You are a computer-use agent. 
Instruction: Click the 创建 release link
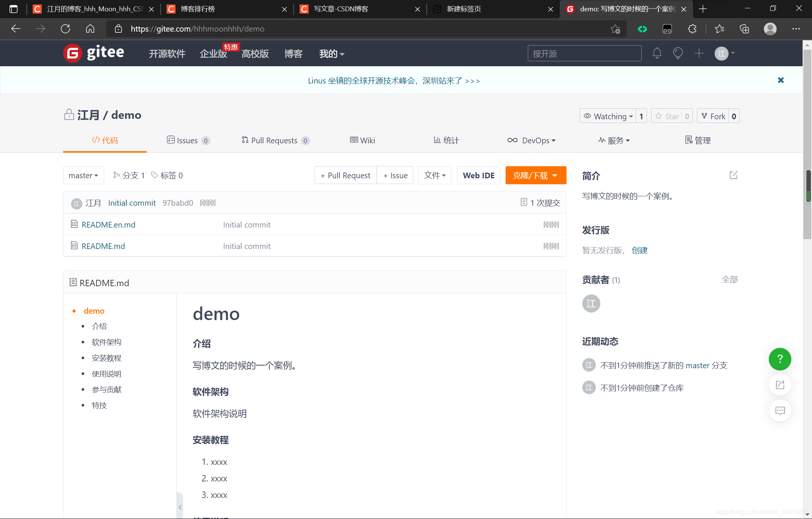point(639,250)
